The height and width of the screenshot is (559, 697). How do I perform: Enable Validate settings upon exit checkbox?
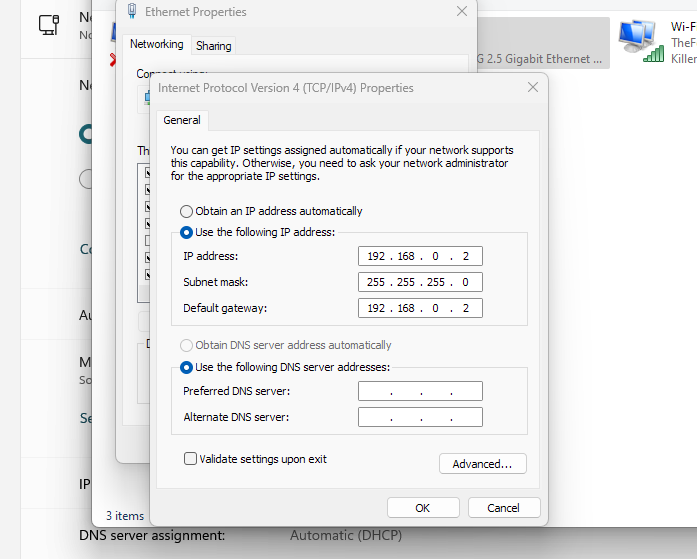(x=190, y=459)
